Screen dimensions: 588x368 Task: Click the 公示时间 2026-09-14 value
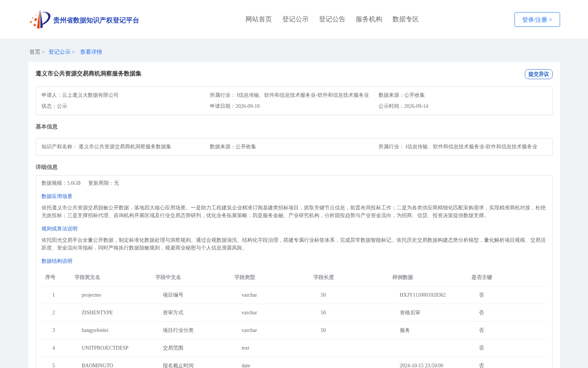416,106
